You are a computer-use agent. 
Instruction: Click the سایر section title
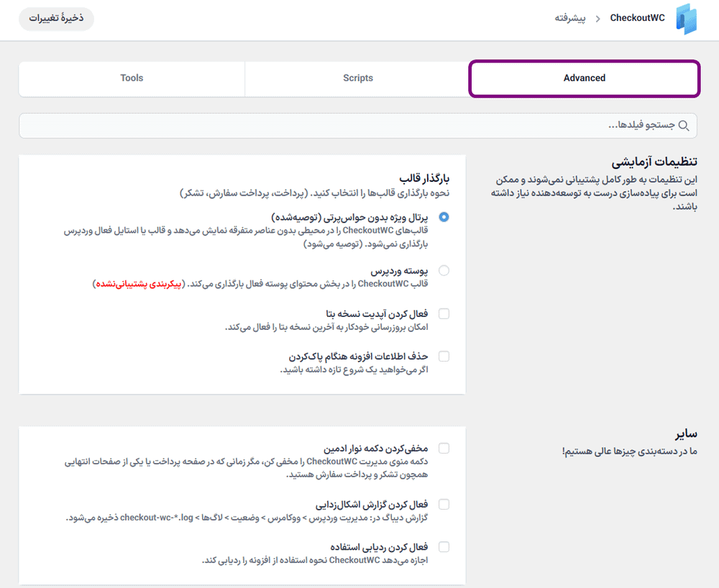click(685, 433)
